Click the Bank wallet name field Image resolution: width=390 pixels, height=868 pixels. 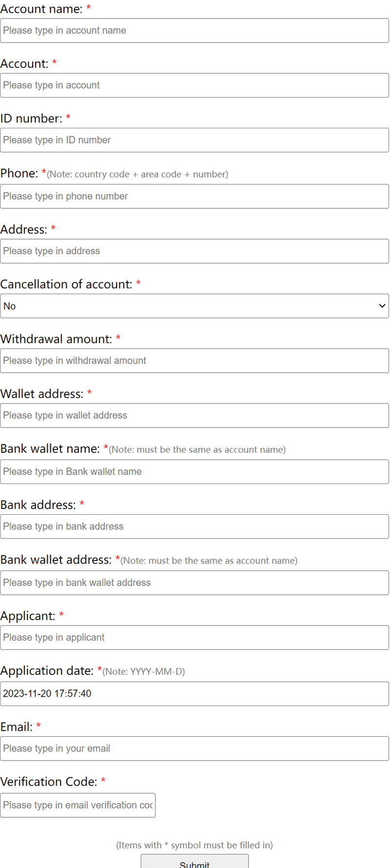pos(194,472)
